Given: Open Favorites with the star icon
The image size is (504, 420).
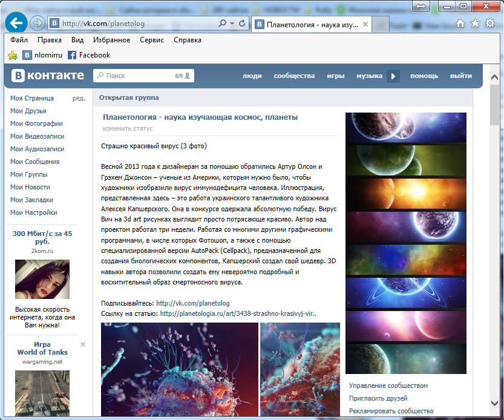Looking at the screenshot, I should pyautogui.click(x=475, y=24).
